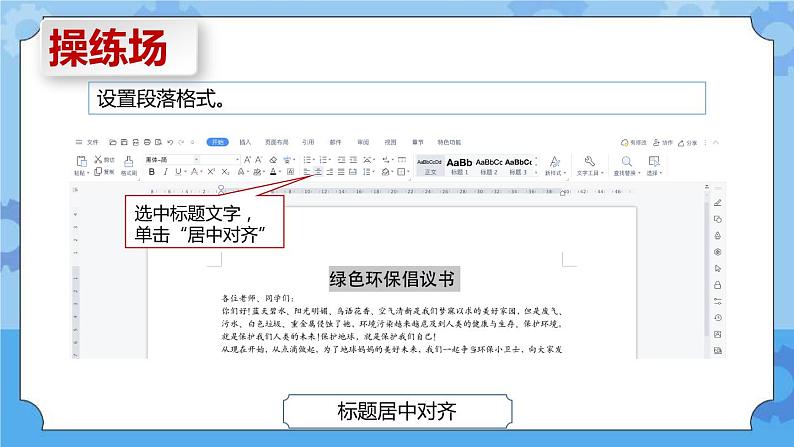Viewport: 794px width, 447px height.
Task: Apply the 正文 style
Action: [430, 166]
